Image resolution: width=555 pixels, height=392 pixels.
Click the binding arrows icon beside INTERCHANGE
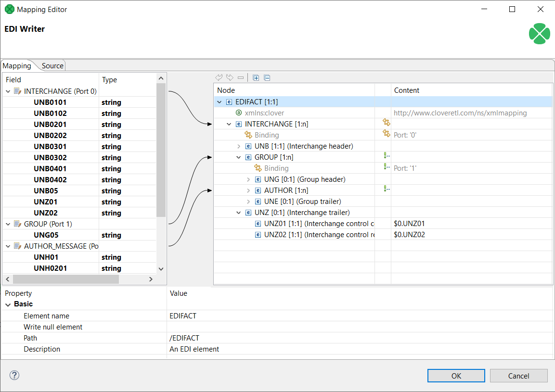[x=386, y=122]
